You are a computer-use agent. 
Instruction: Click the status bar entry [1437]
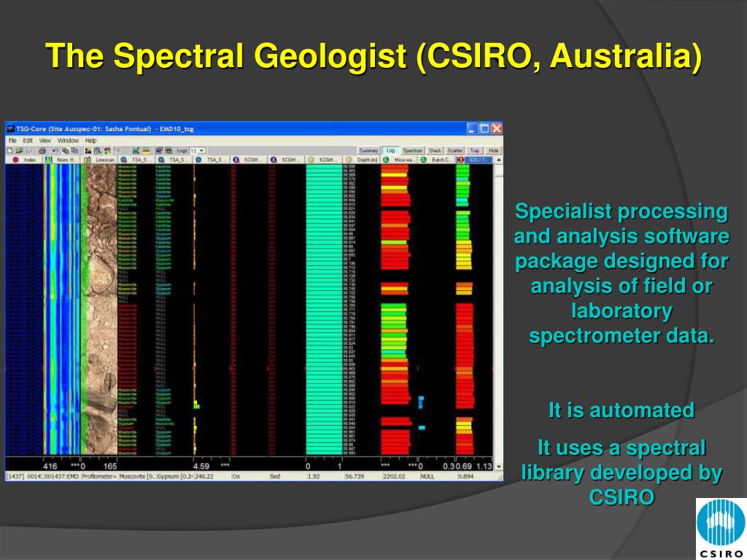15,476
